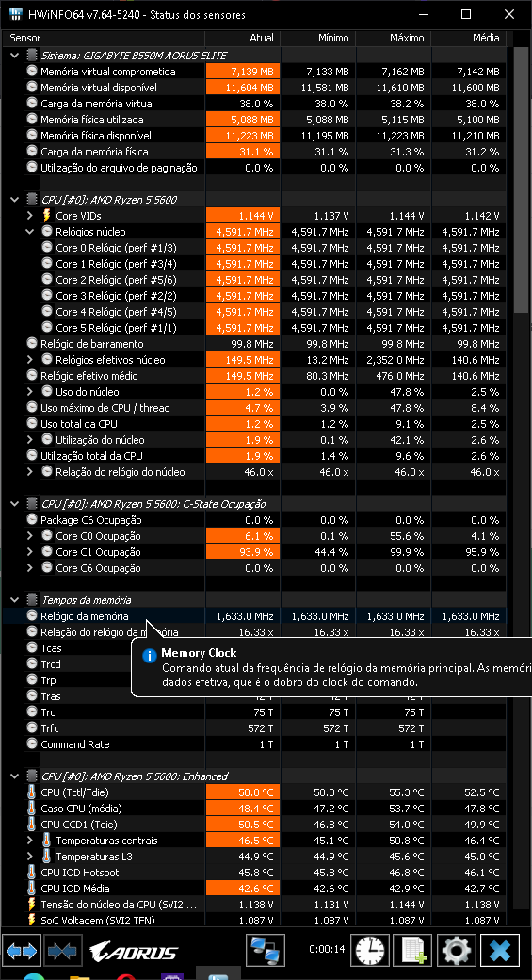Collapse the Tempos da memória group

[x=14, y=600]
